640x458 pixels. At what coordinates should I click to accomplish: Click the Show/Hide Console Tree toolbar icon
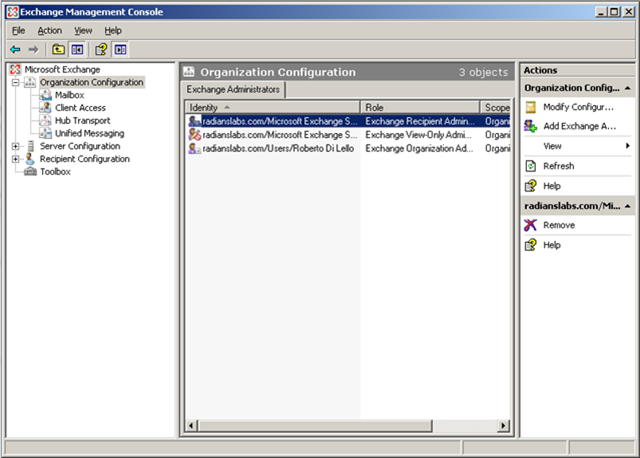tap(77, 49)
